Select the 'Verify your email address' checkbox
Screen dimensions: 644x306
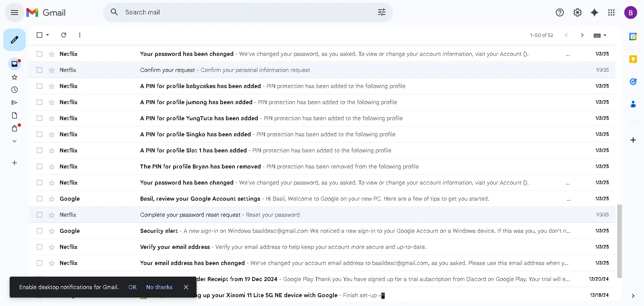pyautogui.click(x=39, y=247)
